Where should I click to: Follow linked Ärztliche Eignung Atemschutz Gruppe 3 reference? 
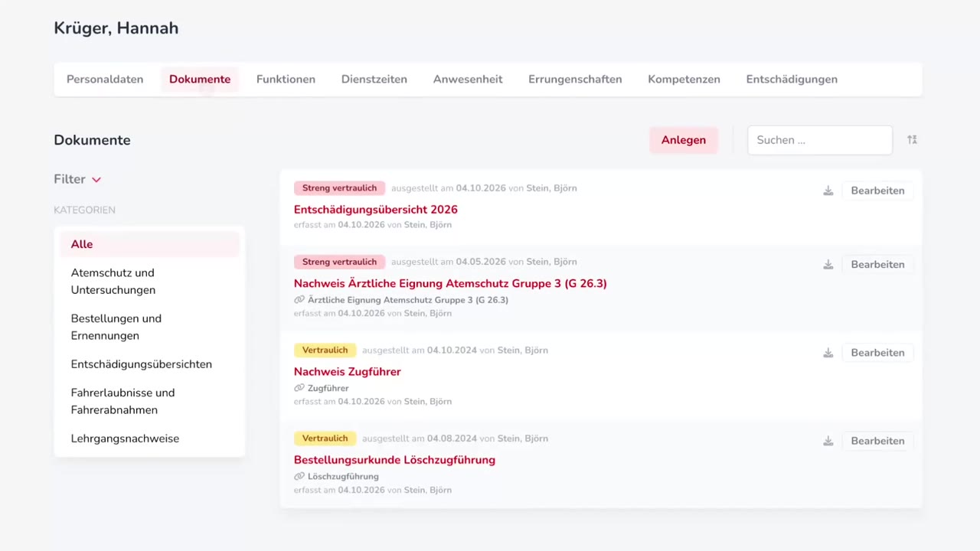[408, 300]
